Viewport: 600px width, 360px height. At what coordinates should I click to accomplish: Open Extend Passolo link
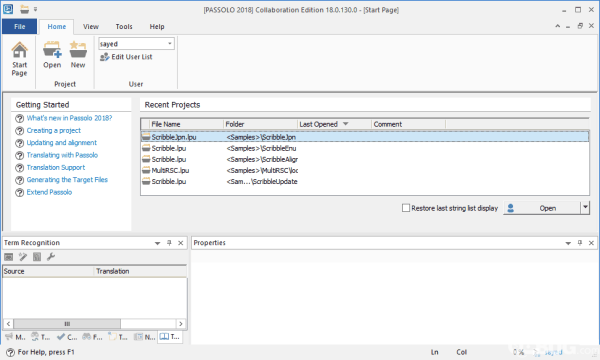[49, 192]
